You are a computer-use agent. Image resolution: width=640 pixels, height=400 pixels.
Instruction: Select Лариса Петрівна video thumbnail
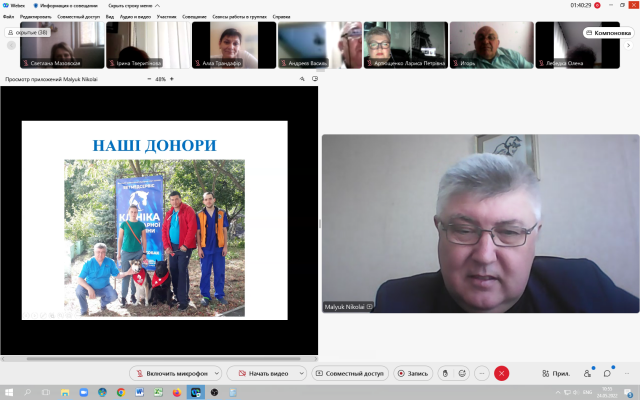coord(406,45)
